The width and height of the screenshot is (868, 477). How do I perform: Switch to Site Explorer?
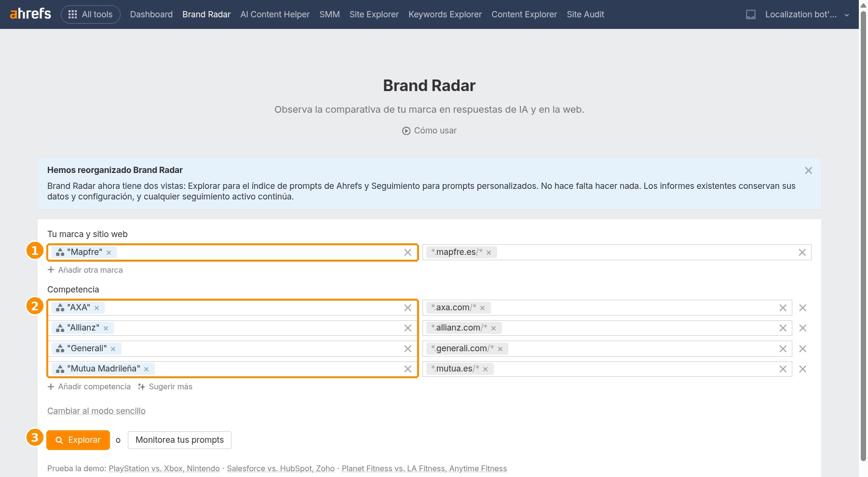[x=374, y=14]
